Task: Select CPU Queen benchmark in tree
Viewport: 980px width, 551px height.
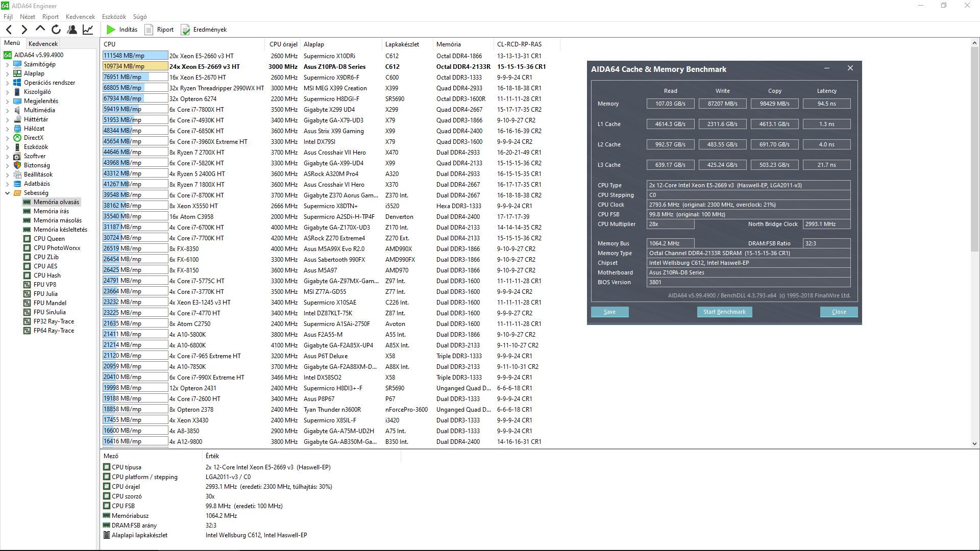Action: [49, 239]
